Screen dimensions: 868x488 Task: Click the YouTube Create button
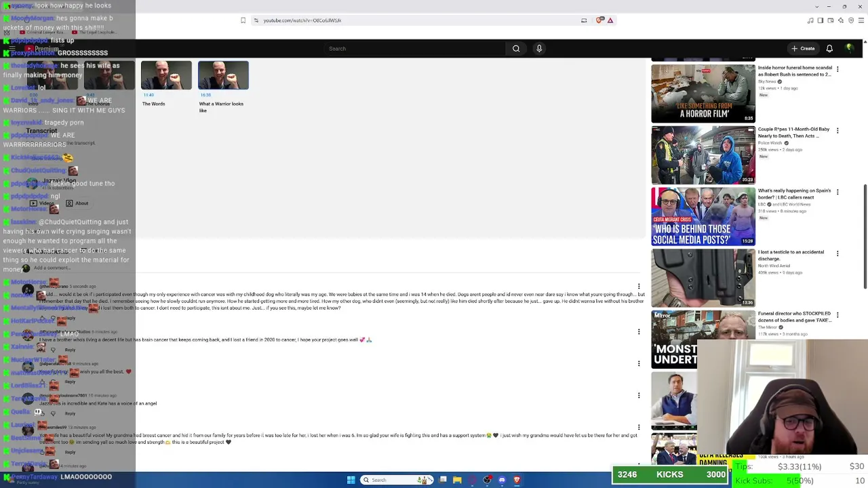point(803,49)
